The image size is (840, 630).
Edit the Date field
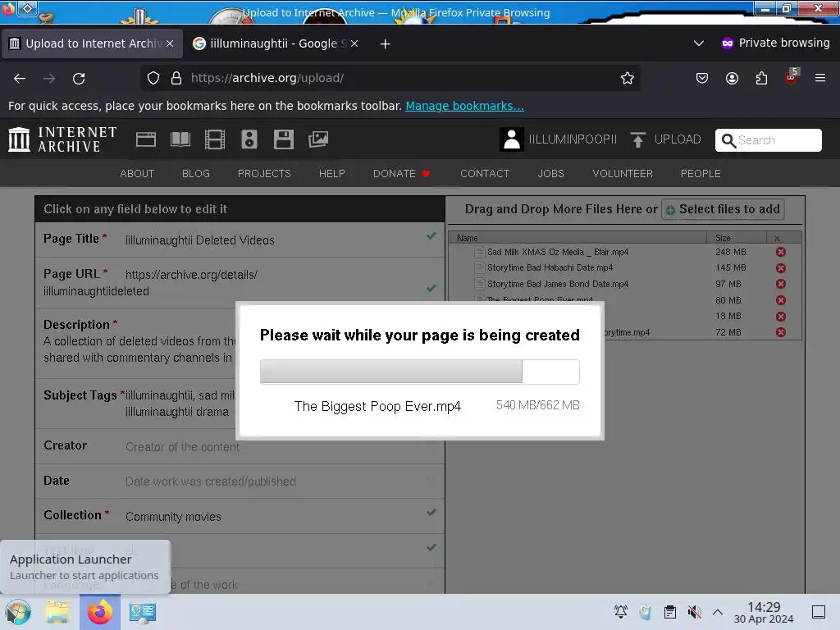click(240, 481)
